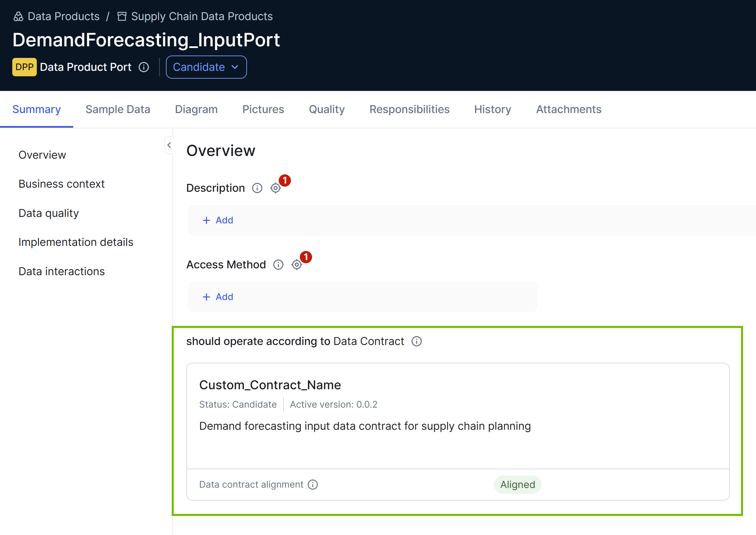Image resolution: width=756 pixels, height=535 pixels.
Task: Jump to Business context section
Action: (x=62, y=184)
